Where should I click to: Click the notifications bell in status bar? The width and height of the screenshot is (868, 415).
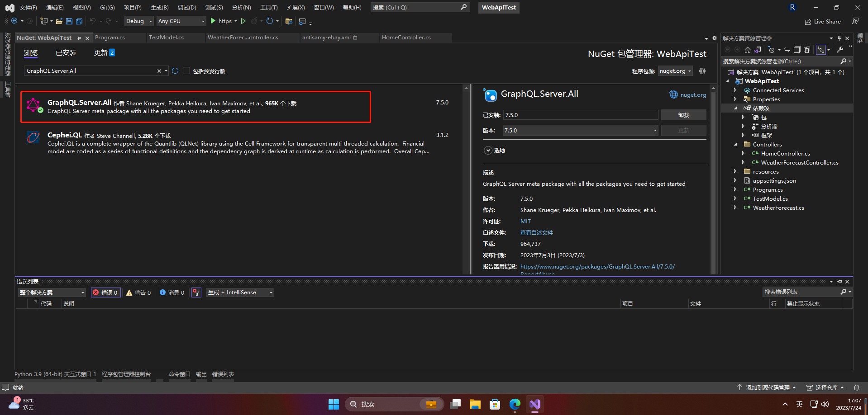point(857,388)
